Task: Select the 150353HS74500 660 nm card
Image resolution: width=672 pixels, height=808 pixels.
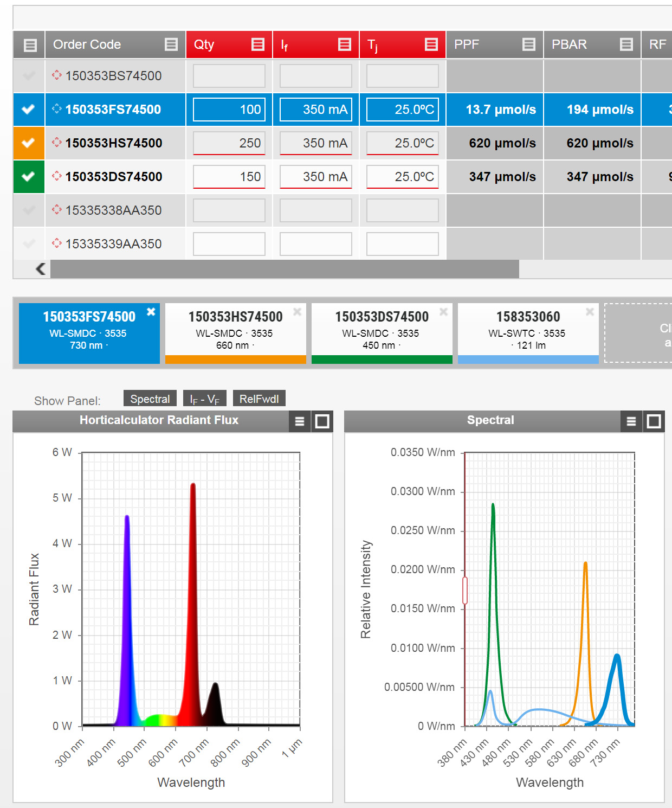Action: coord(235,330)
